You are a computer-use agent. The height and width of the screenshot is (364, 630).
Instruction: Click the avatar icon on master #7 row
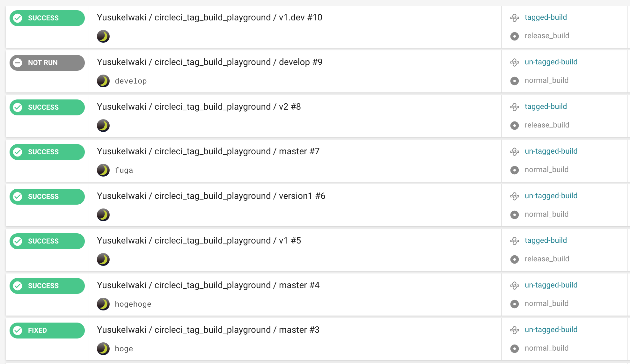(x=103, y=170)
